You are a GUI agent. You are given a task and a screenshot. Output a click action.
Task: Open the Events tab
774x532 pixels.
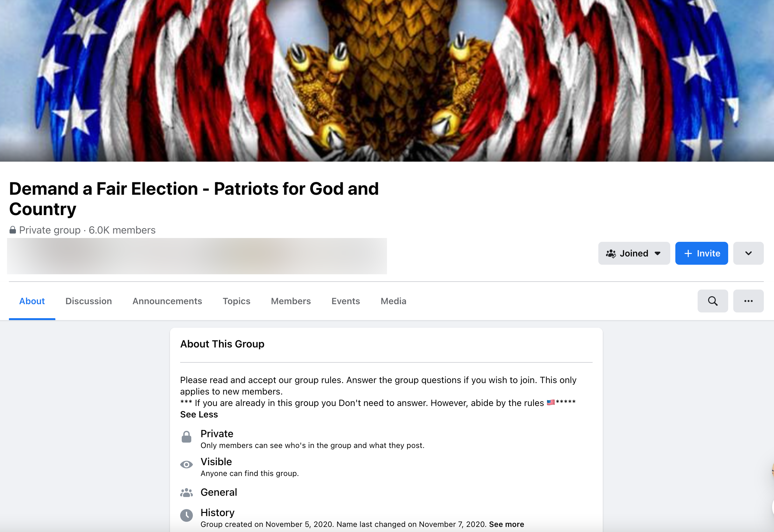coord(345,301)
